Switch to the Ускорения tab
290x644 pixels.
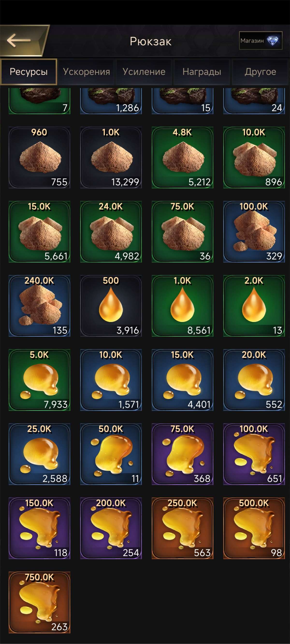tap(86, 72)
